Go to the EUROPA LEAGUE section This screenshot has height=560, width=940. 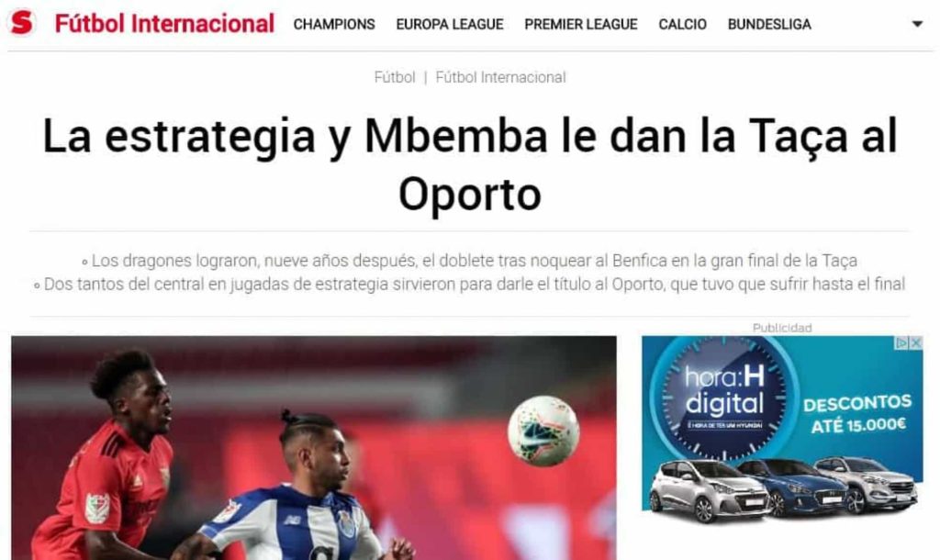click(450, 25)
